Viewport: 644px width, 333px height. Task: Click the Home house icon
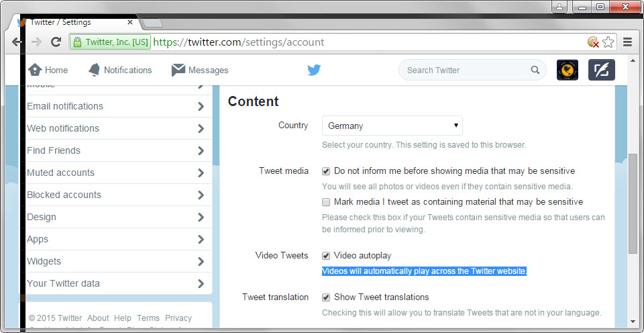35,70
